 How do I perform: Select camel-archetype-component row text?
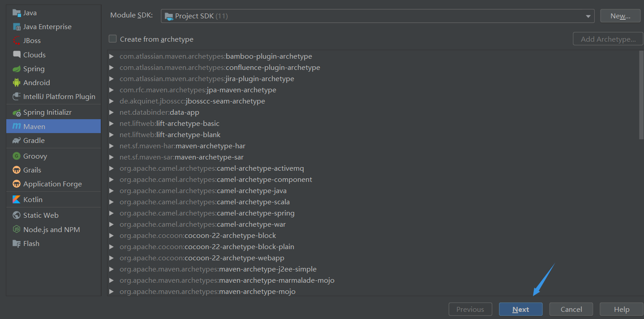(216, 180)
